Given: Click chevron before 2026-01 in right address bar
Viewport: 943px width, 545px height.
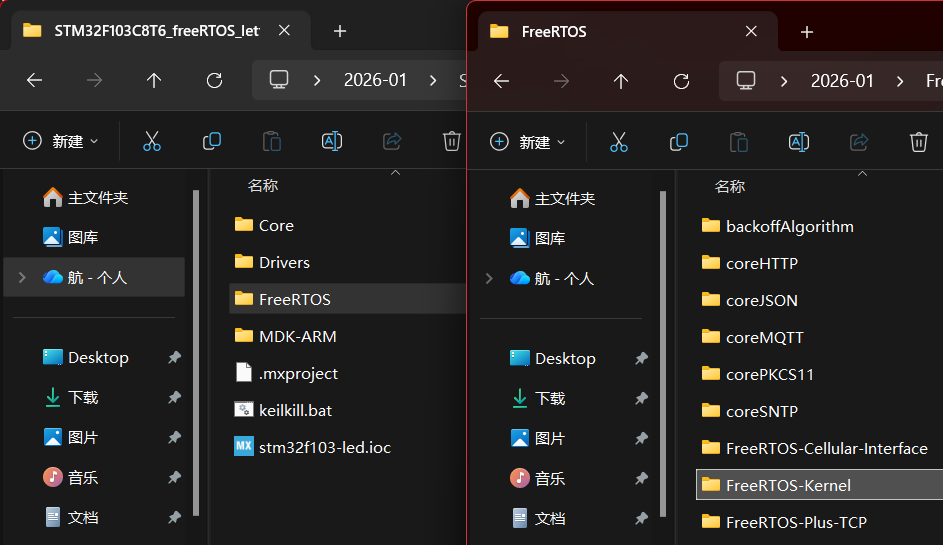Looking at the screenshot, I should 784,81.
